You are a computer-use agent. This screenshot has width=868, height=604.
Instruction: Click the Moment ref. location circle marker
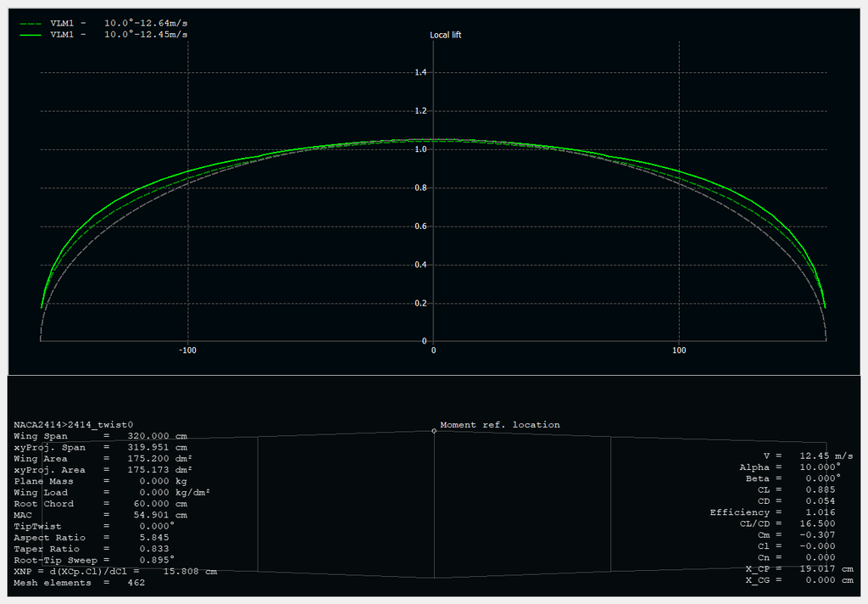click(434, 431)
